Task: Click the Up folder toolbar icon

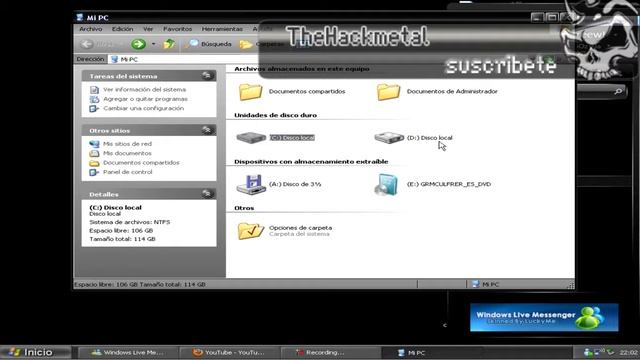Action: tap(169, 44)
